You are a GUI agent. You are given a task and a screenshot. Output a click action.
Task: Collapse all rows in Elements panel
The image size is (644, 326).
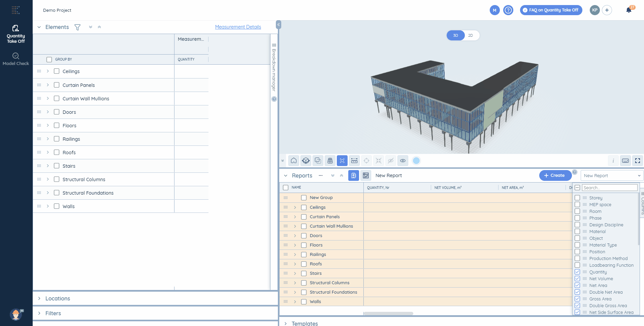[99, 27]
